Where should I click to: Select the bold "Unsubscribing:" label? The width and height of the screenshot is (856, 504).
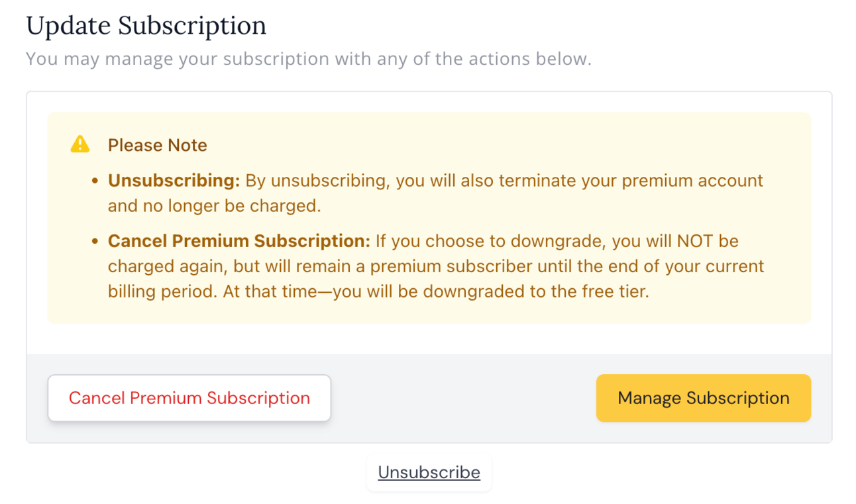point(174,181)
